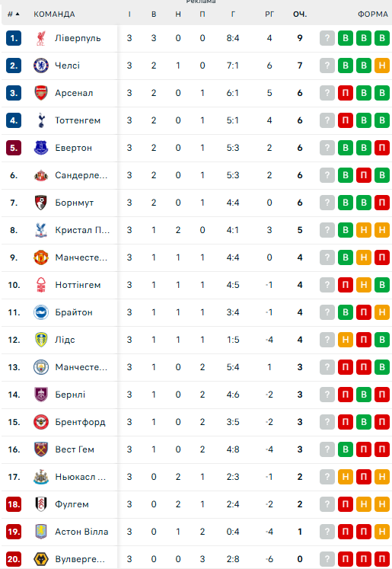Sort by the РГ goal difference header
Image resolution: width=392 pixels, height=569 pixels.
(269, 14)
